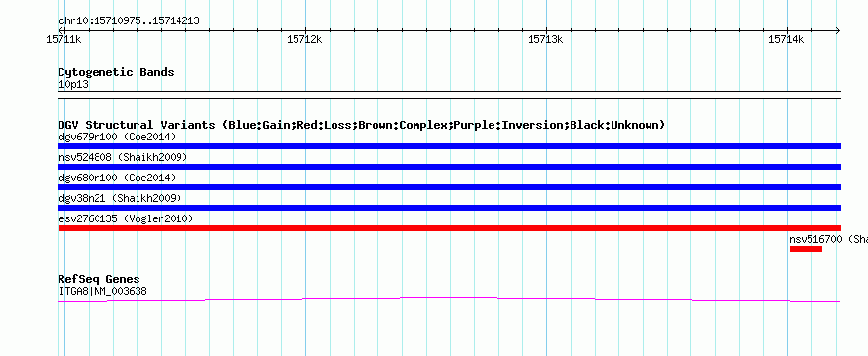
Task: Open the dgv680n100 (Coe2014) variant label
Action: click(x=117, y=178)
